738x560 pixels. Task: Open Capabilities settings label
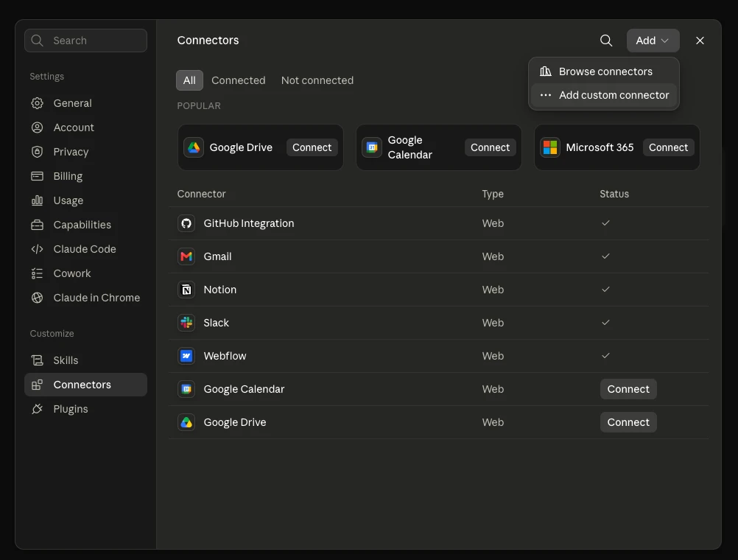(x=82, y=225)
